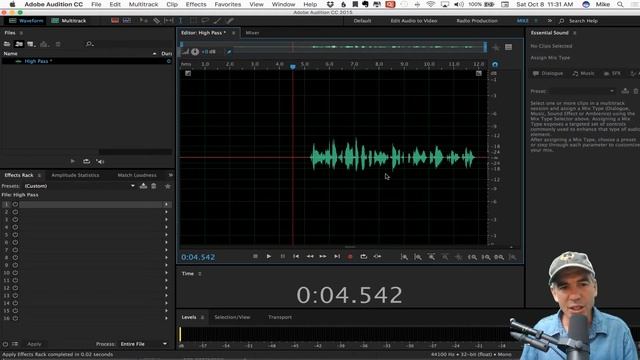This screenshot has width=640, height=360.
Task: Pause playback in the transport bar
Action: point(282,256)
